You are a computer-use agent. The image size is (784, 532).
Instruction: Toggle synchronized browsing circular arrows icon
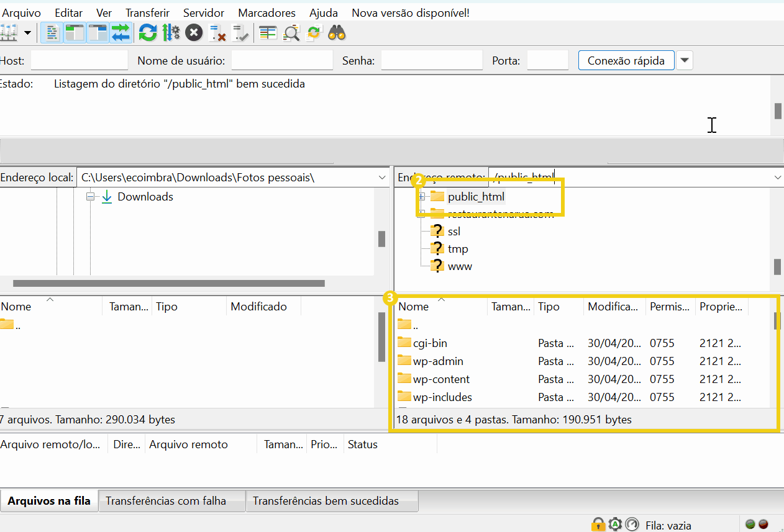click(x=314, y=33)
